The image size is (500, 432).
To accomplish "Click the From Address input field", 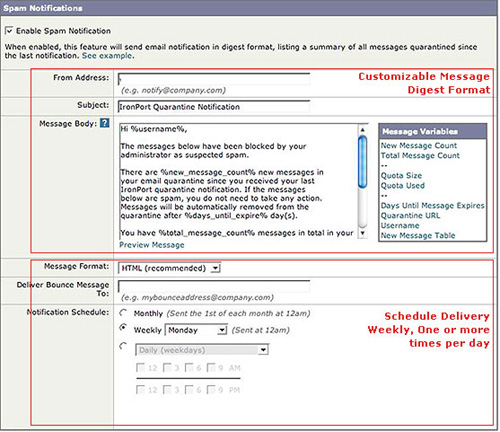I will point(214,79).
